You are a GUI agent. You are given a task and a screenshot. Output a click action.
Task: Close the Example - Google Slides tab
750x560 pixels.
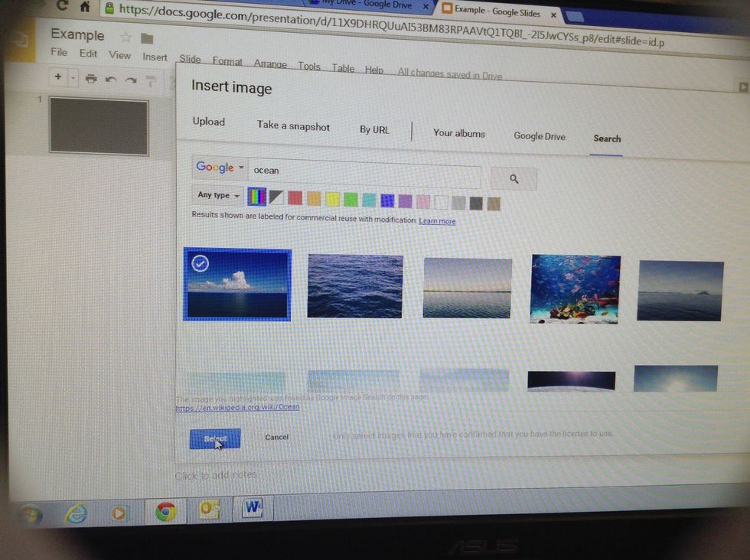553,15
